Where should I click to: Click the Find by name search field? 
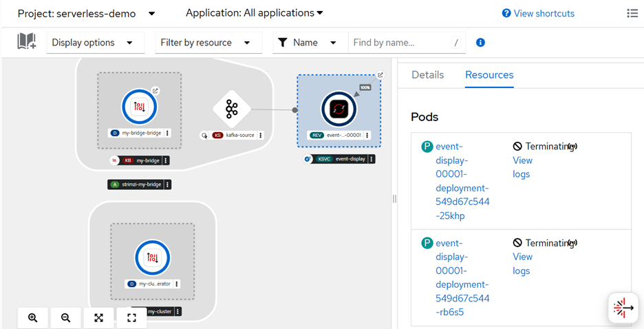tap(400, 43)
